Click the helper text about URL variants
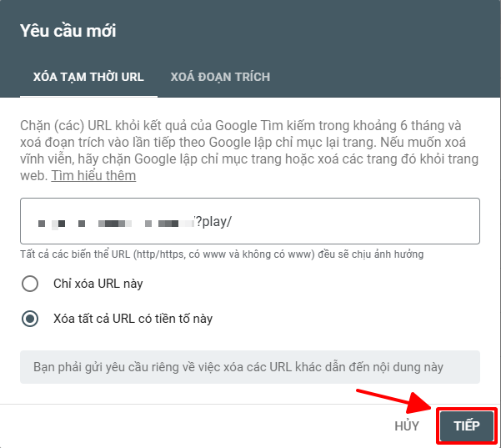The width and height of the screenshot is (501, 448). (x=221, y=254)
